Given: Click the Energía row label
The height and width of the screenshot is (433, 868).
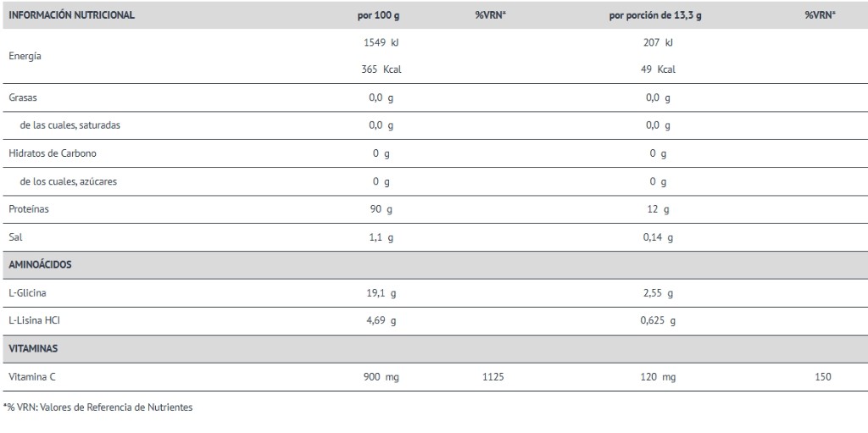Looking at the screenshot, I should pyautogui.click(x=25, y=56).
